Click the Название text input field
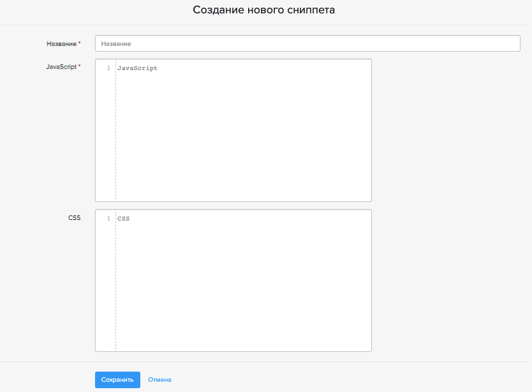The image size is (532, 392). [x=307, y=43]
